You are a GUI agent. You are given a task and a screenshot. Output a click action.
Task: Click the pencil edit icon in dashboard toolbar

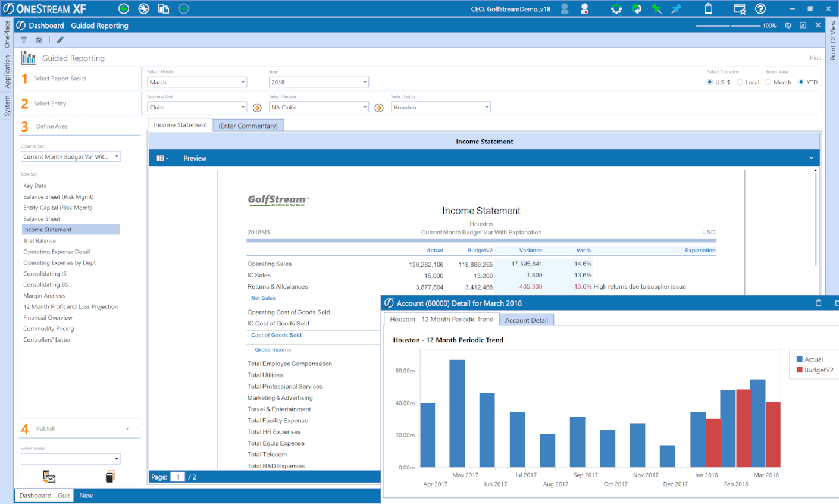60,40
